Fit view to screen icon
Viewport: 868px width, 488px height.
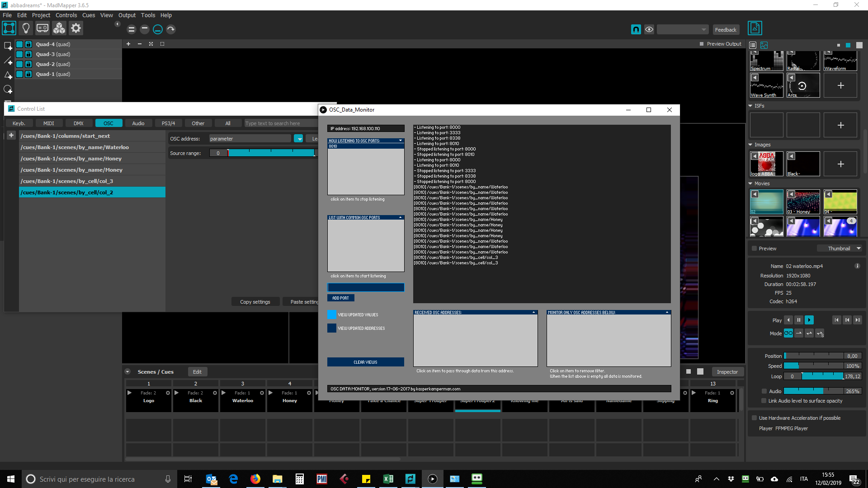pyautogui.click(x=151, y=44)
